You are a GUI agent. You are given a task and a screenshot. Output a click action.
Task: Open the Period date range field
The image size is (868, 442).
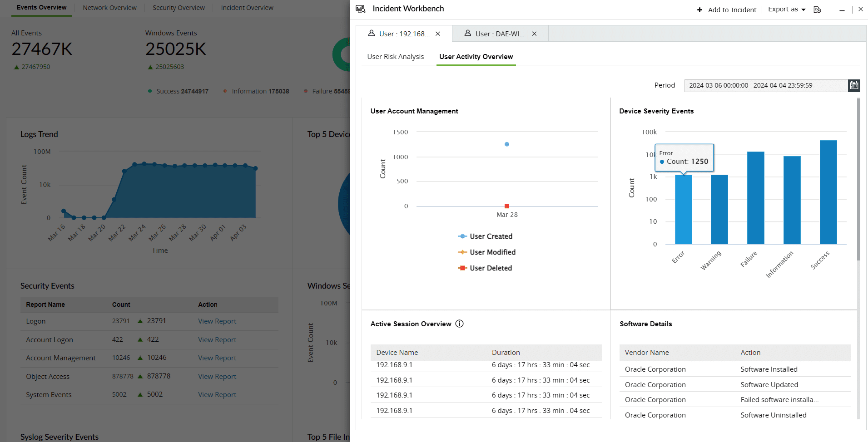click(x=766, y=85)
